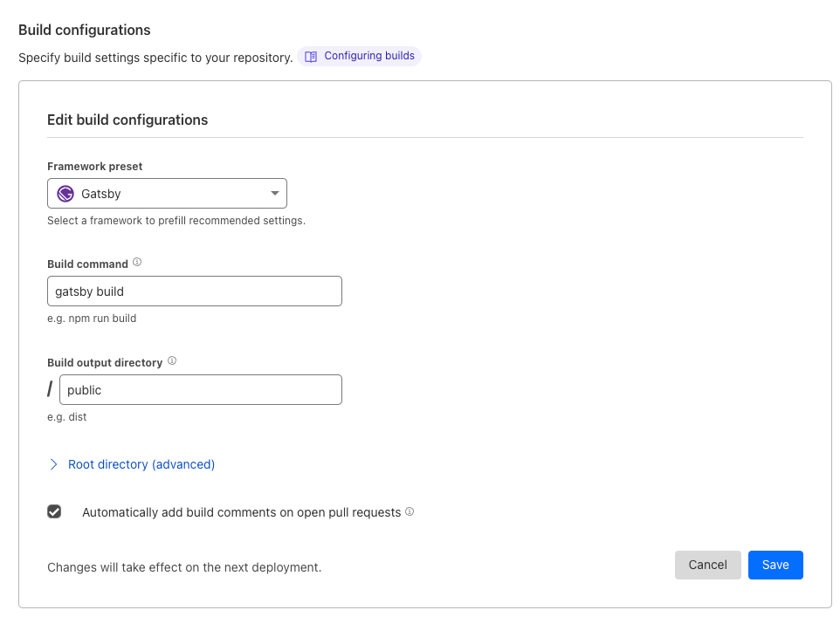Click the Framework preset label
840x617 pixels.
coord(95,167)
